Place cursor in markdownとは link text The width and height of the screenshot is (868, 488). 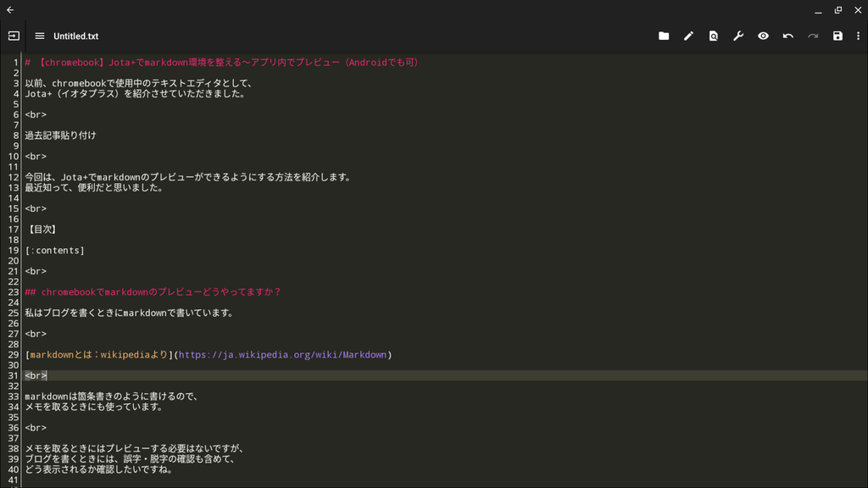coord(98,355)
